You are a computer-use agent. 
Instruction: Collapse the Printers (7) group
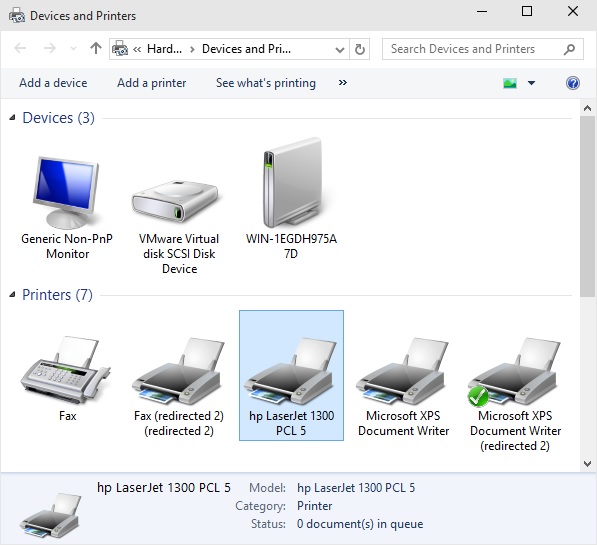(x=12, y=294)
